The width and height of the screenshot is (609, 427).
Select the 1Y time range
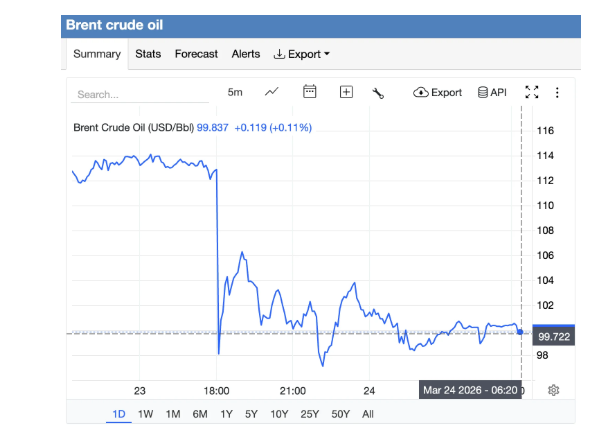tap(226, 414)
